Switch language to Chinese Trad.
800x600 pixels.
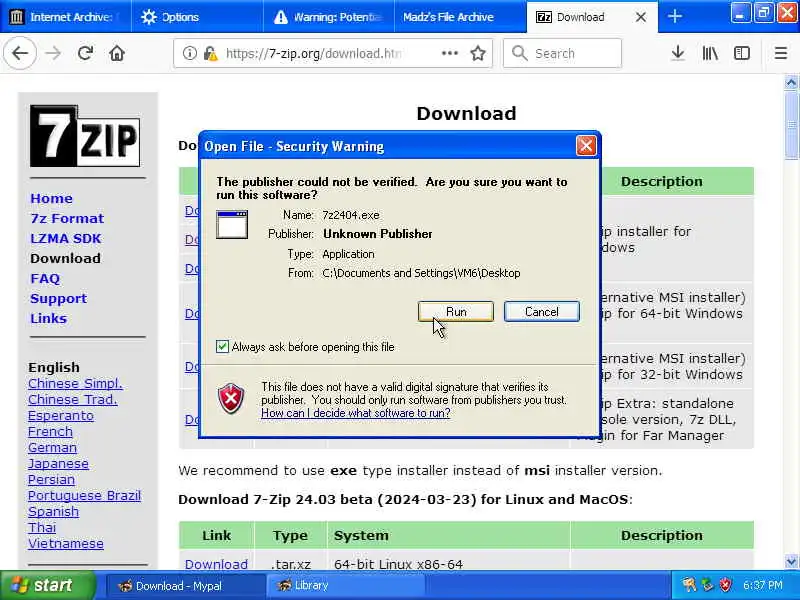click(x=72, y=399)
